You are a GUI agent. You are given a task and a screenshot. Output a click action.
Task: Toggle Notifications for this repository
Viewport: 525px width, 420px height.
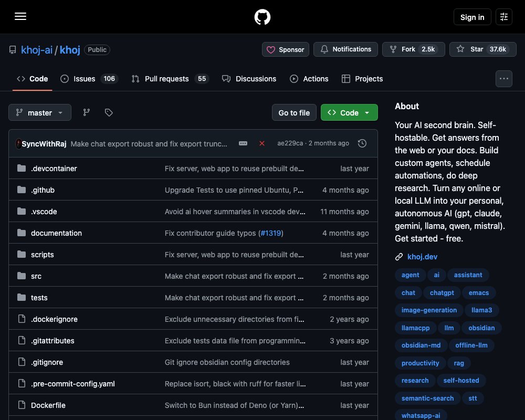(x=345, y=49)
